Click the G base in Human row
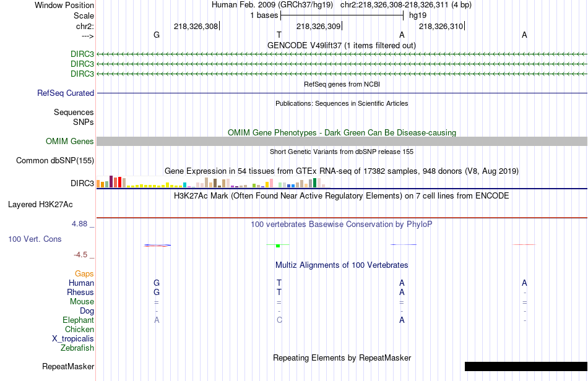 pos(157,283)
